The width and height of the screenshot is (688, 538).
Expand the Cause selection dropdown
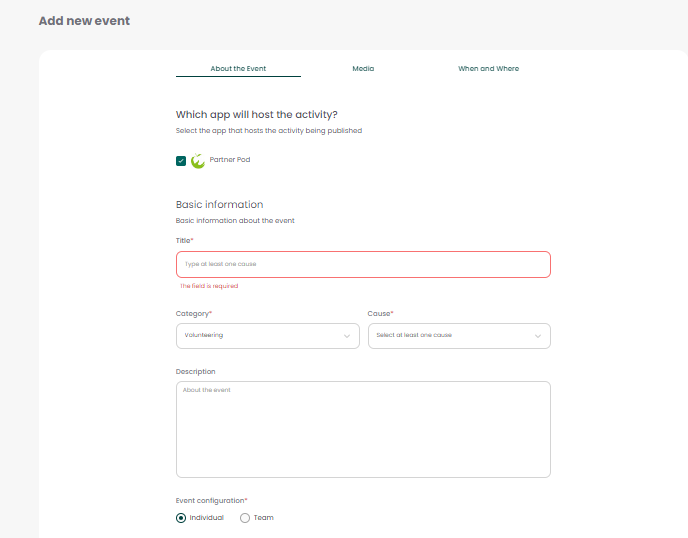pos(458,336)
